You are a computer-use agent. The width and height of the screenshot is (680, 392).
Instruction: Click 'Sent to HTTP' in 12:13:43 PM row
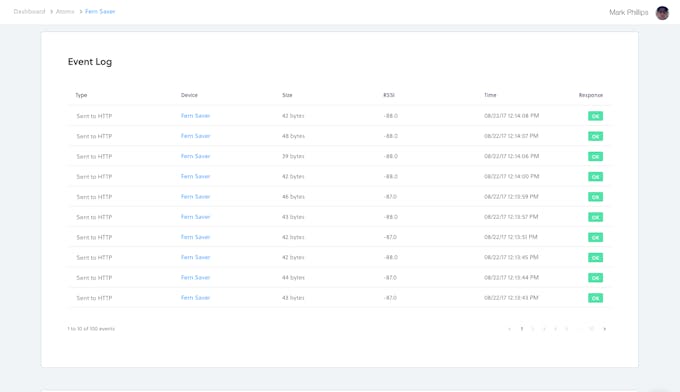coord(94,298)
